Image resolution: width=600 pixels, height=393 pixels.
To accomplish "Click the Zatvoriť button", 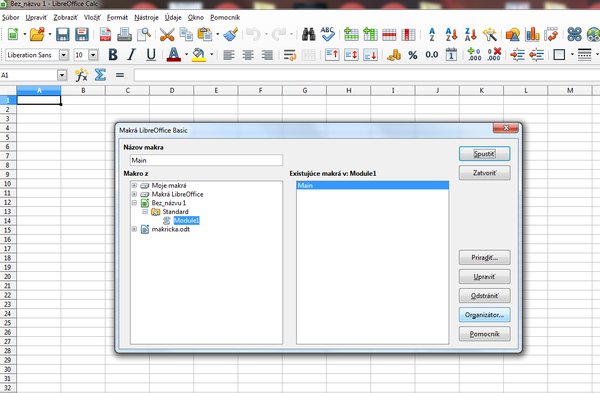I will click(x=484, y=173).
